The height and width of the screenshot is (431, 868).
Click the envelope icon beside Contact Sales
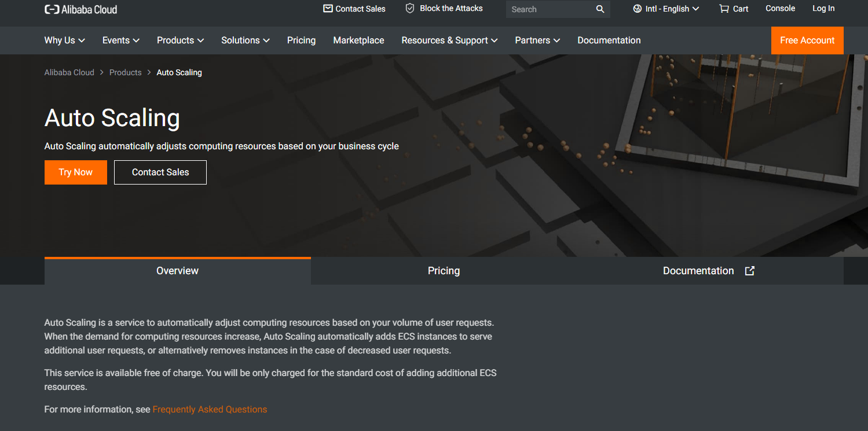click(328, 9)
